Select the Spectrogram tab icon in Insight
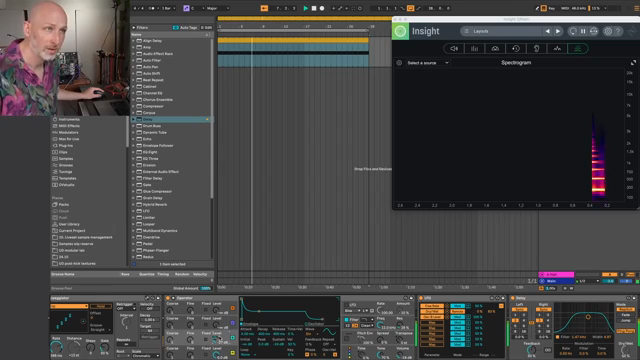This screenshot has height=360, width=640. click(578, 49)
